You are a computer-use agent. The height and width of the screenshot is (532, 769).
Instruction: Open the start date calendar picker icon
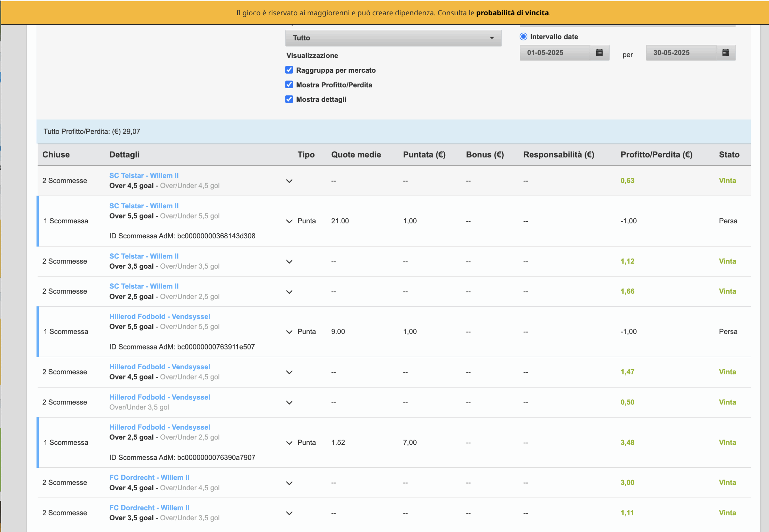pos(599,53)
